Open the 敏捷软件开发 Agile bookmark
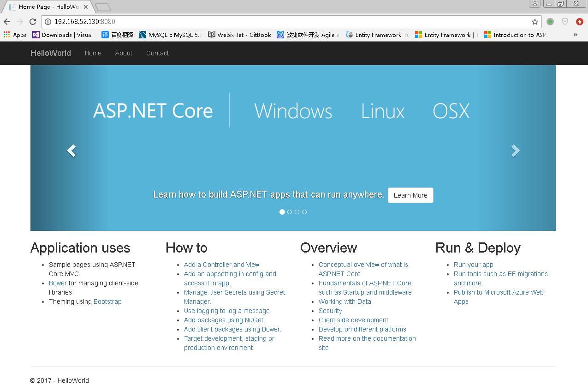This screenshot has height=392, width=588. [308, 35]
